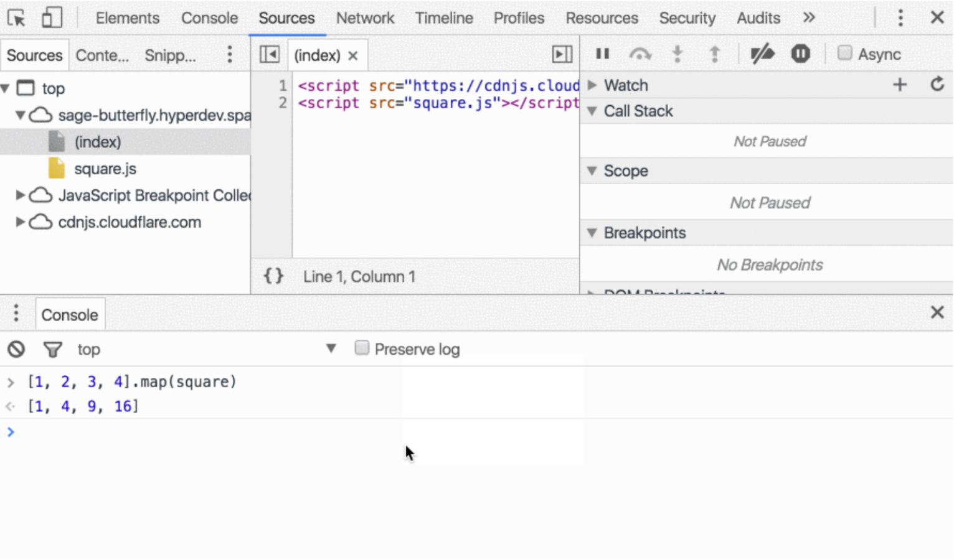This screenshot has width=954, height=560.
Task: Enable Preserve log checkbox
Action: click(x=362, y=348)
